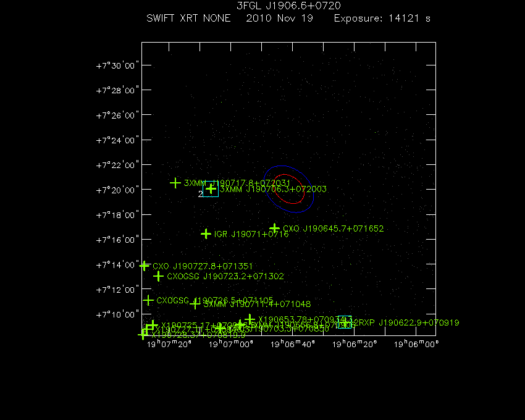Screen dimensions: 525x420
Task: Click the declination label +7°20'00"
Action: (117, 190)
